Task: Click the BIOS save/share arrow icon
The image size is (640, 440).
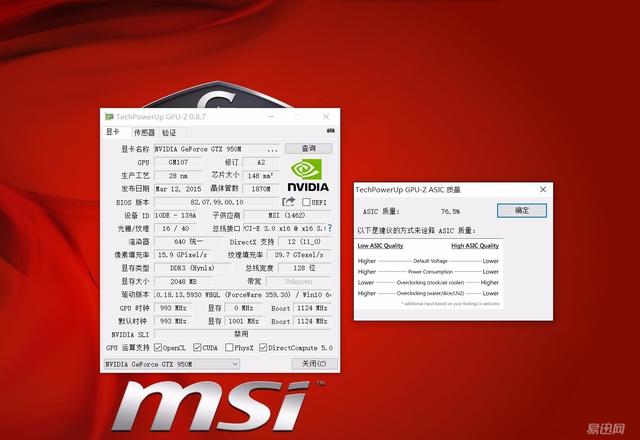Action: (289, 201)
